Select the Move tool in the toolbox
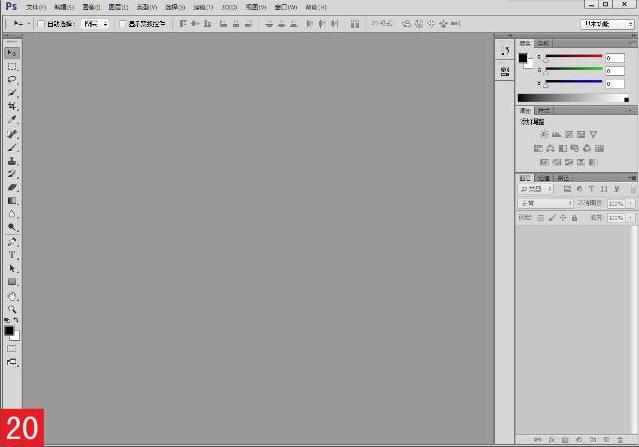This screenshot has width=639, height=447. tap(12, 53)
